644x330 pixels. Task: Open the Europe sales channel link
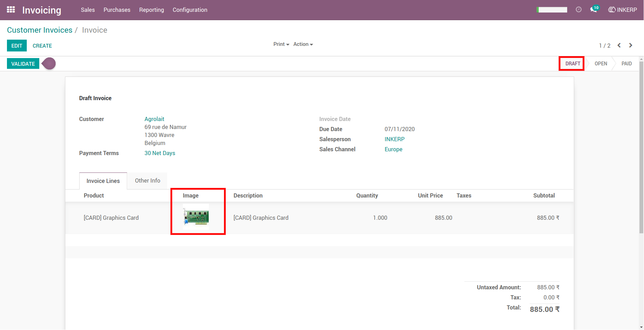point(393,149)
